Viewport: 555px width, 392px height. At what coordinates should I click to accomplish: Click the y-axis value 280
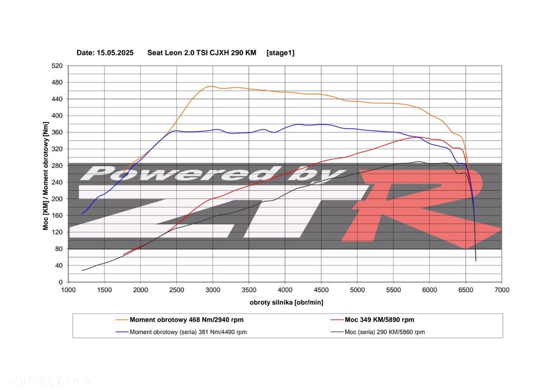pos(57,165)
